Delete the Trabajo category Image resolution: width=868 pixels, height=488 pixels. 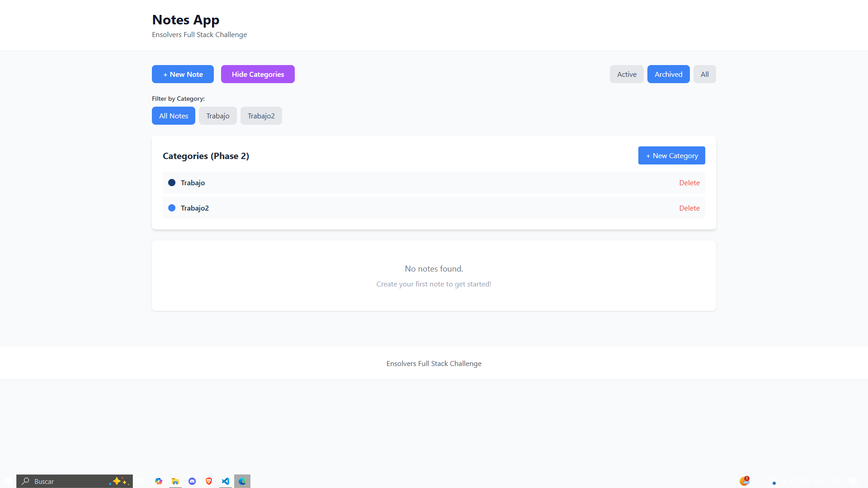tap(689, 183)
